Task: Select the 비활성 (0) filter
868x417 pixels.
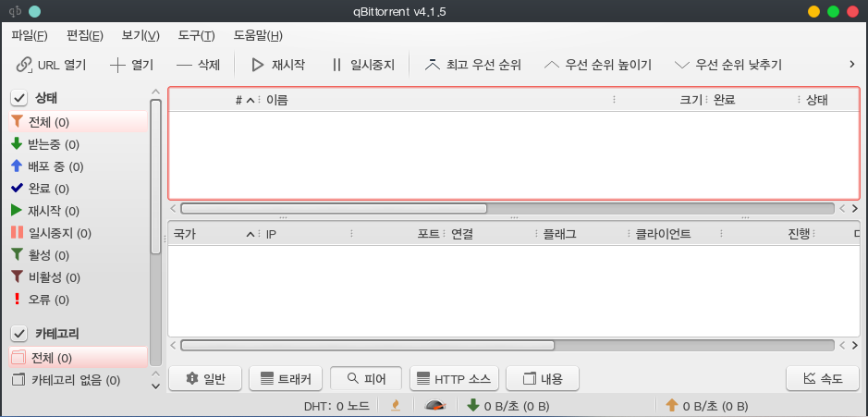Action: (78, 277)
